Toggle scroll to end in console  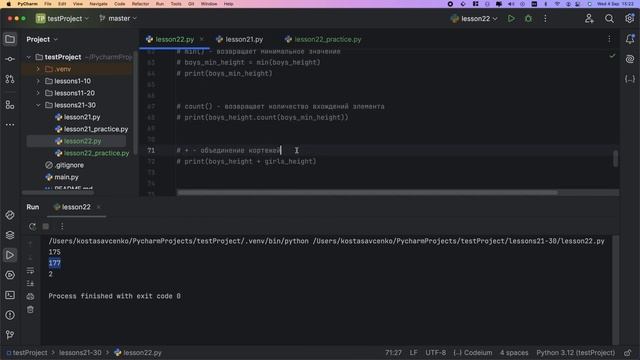[x=30, y=283]
